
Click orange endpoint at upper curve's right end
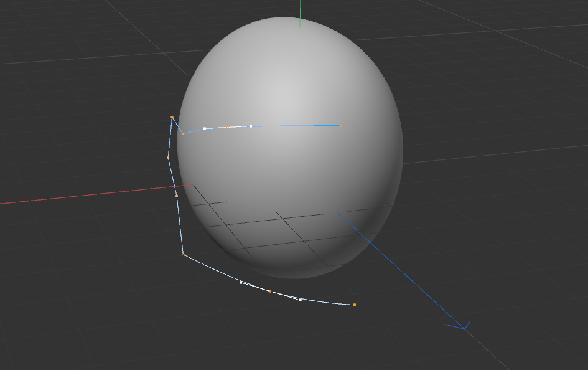point(340,125)
